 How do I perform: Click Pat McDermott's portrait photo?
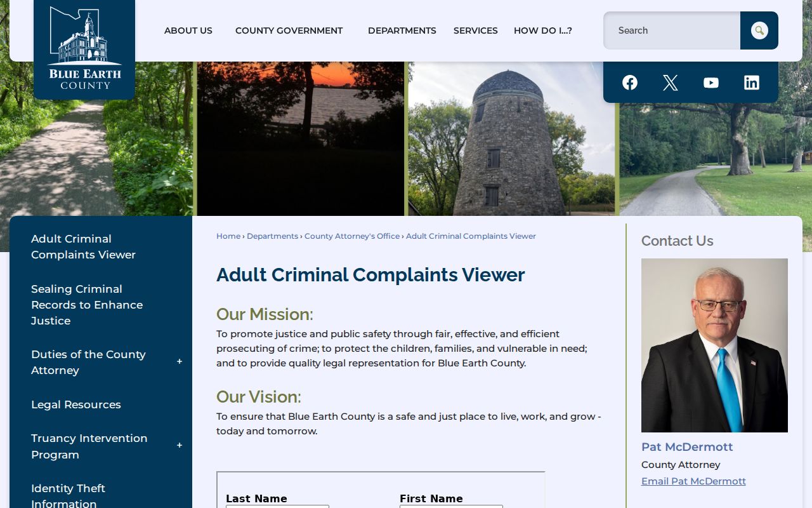pyautogui.click(x=714, y=345)
